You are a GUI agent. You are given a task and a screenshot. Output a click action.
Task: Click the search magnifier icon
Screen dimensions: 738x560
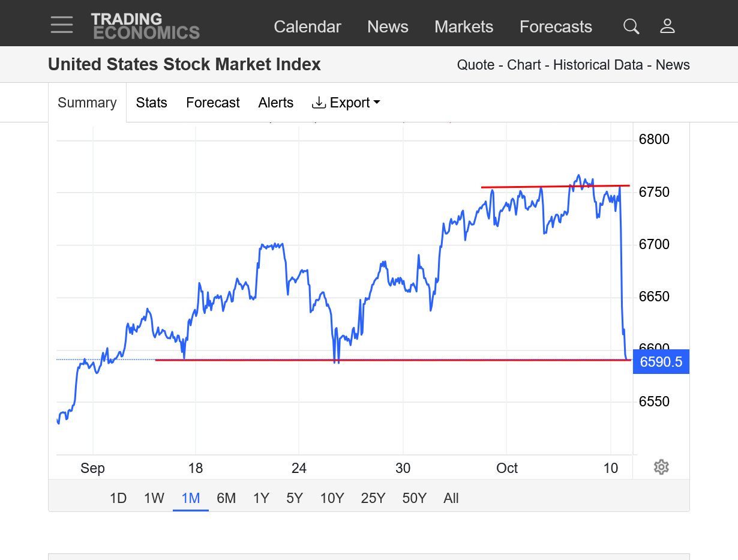[631, 26]
